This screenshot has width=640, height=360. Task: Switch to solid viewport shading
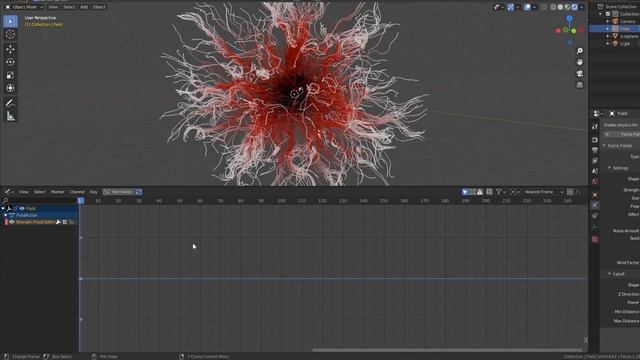(560, 7)
